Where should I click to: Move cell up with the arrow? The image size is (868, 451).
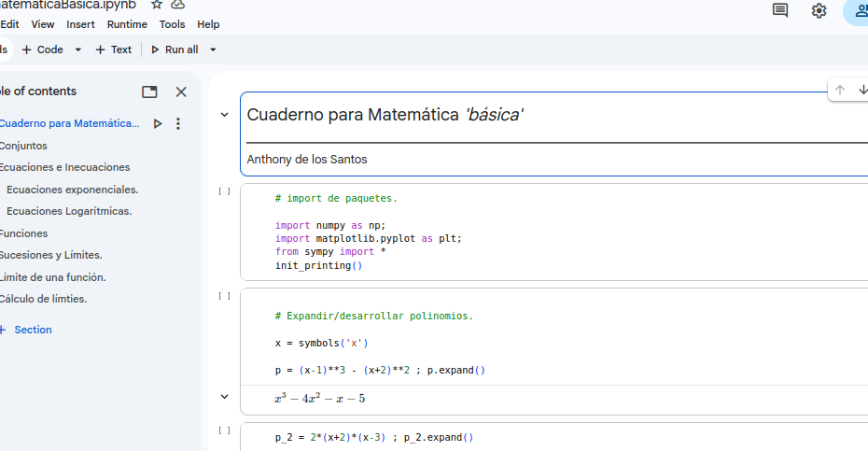840,90
